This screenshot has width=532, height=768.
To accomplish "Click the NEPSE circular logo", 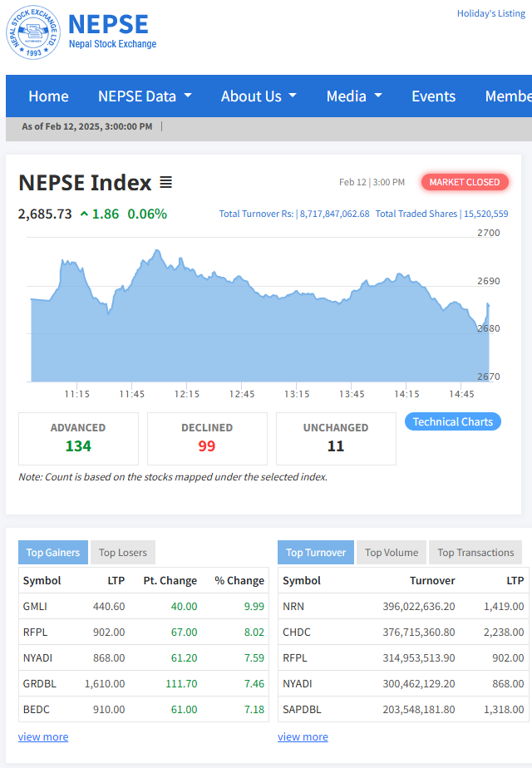I will click(33, 32).
